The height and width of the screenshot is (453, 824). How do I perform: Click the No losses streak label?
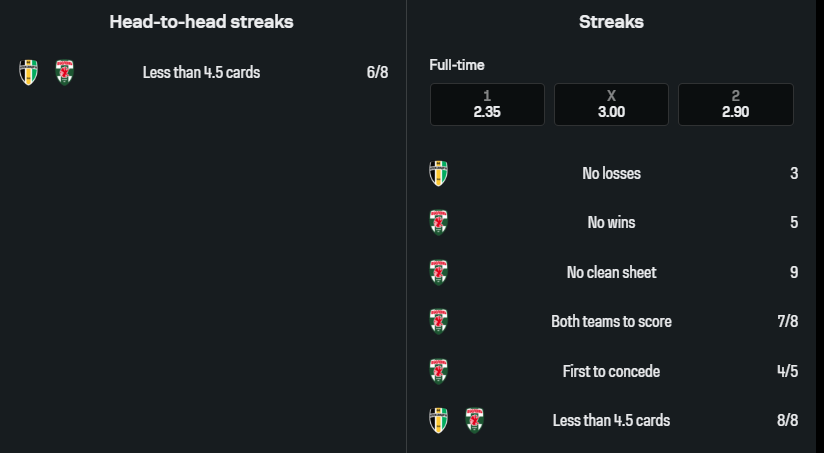click(x=611, y=173)
